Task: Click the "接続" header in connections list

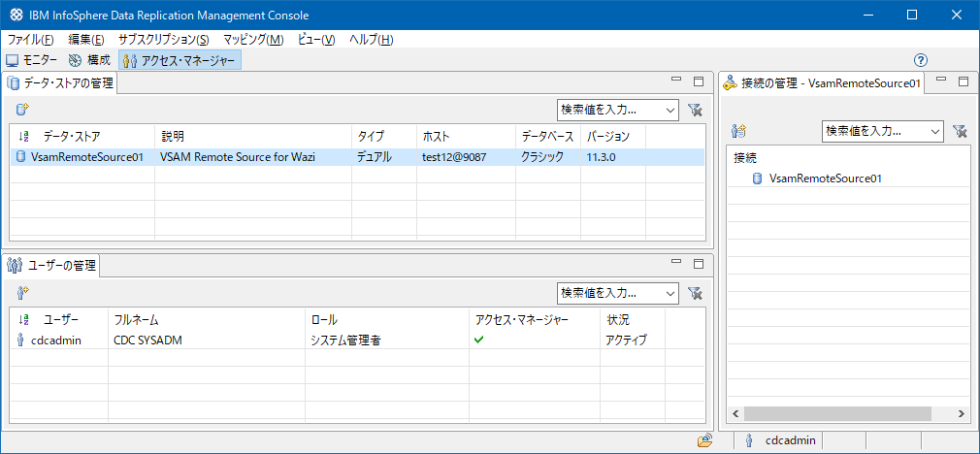Action: coord(744,158)
